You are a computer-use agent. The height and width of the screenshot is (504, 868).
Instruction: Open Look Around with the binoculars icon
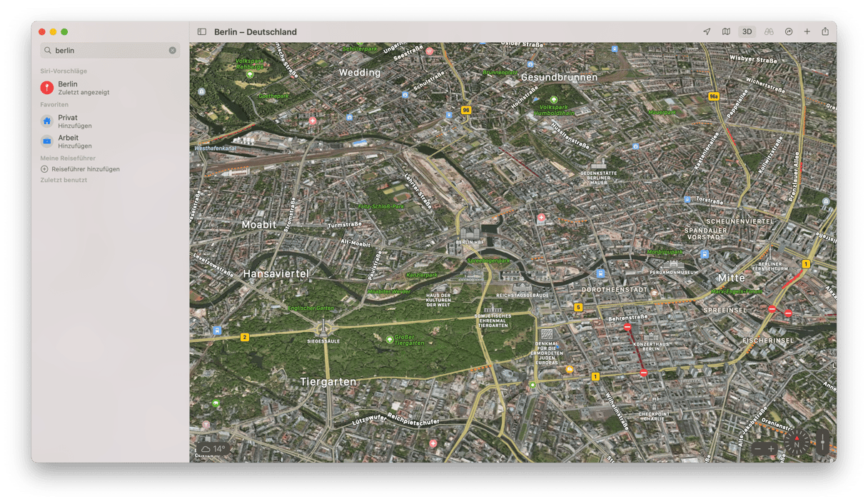[769, 32]
